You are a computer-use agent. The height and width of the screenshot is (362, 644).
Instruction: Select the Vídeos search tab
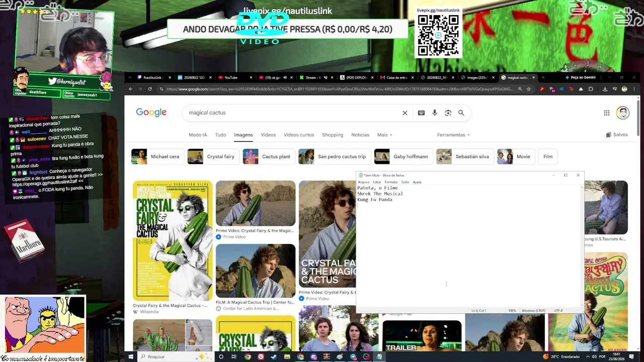click(268, 135)
